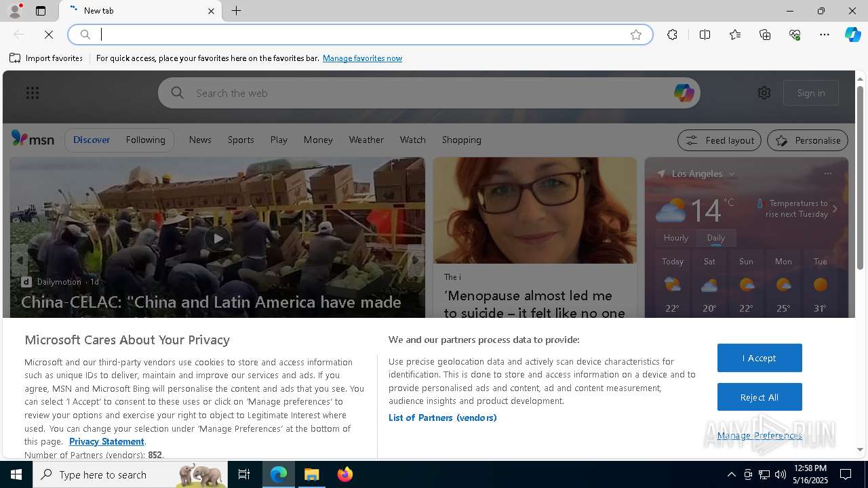868x488 pixels.
Task: Toggle split screen view
Action: pyautogui.click(x=705, y=35)
